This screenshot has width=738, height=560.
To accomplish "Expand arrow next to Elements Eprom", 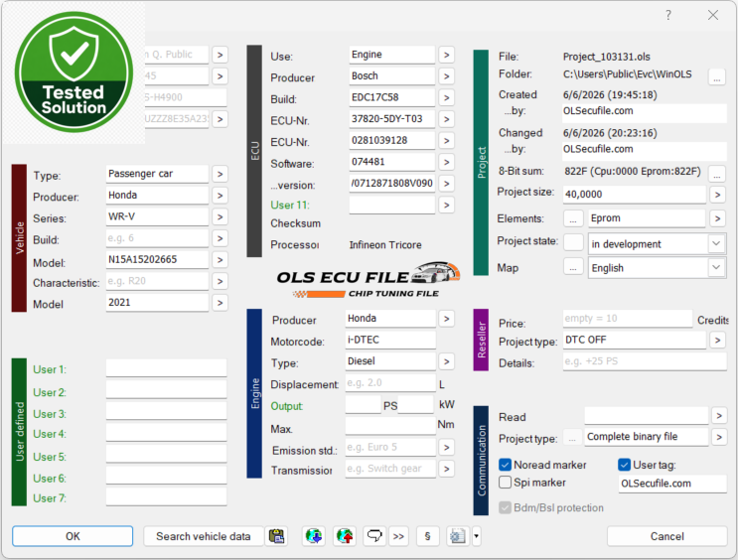I will tap(717, 218).
